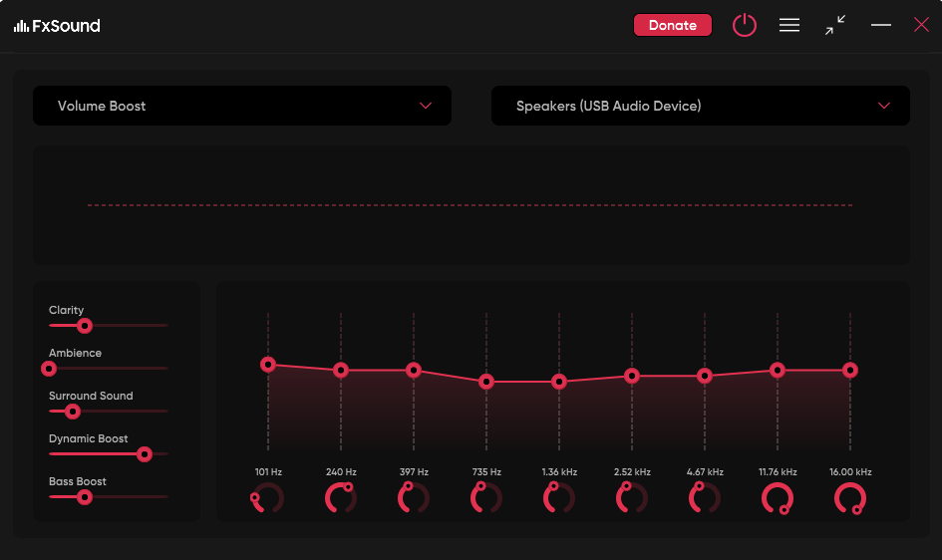
Task: Click the Ambience slider handle
Action: click(49, 369)
